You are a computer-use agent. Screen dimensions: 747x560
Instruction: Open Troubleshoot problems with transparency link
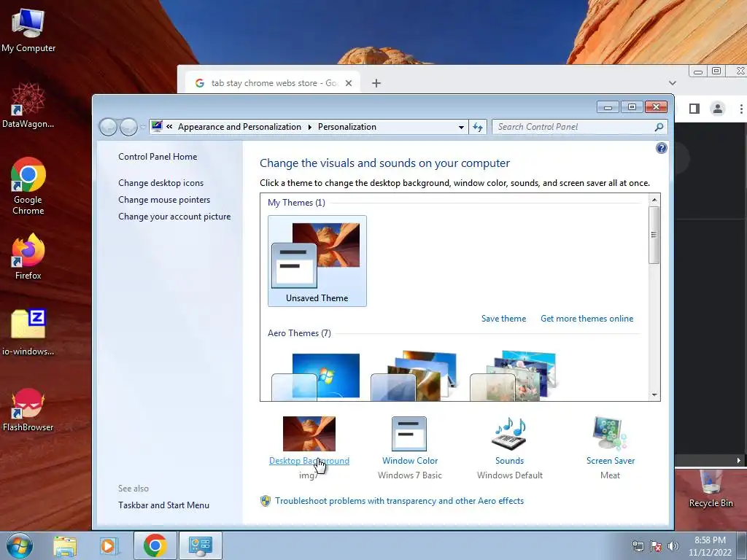click(399, 501)
